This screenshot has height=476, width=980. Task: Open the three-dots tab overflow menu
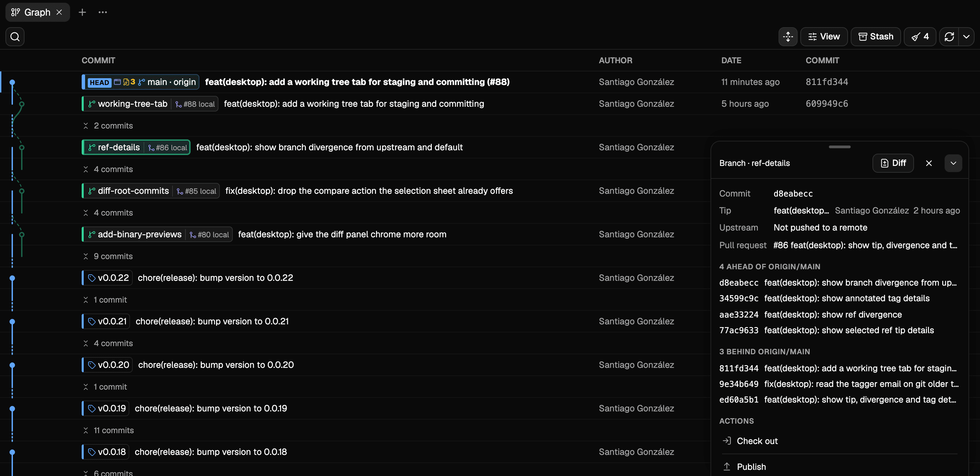[103, 12]
